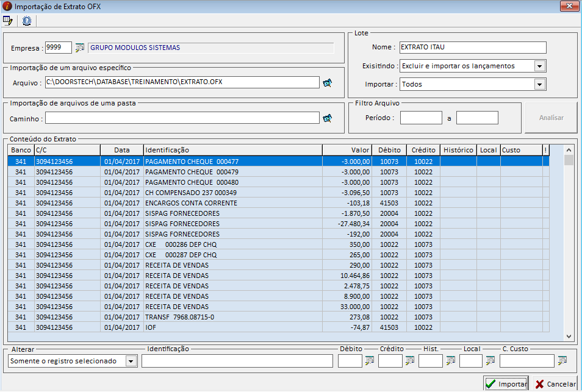
Task: Browse for the Arquivo file icon
Action: click(327, 83)
